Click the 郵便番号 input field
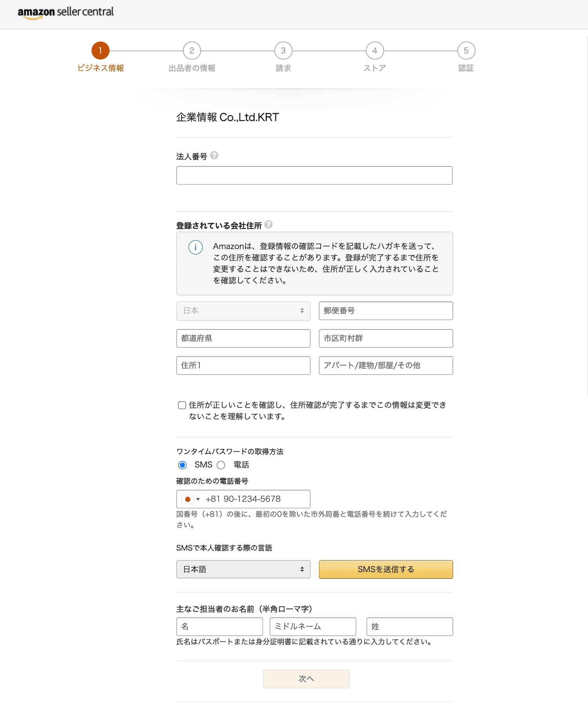The width and height of the screenshot is (588, 716). [x=386, y=311]
